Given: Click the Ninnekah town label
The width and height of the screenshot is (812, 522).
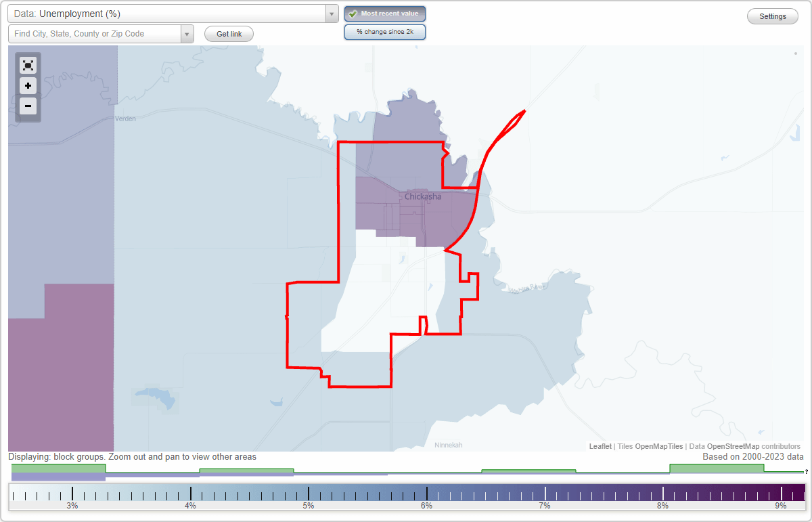Looking at the screenshot, I should tap(449, 445).
